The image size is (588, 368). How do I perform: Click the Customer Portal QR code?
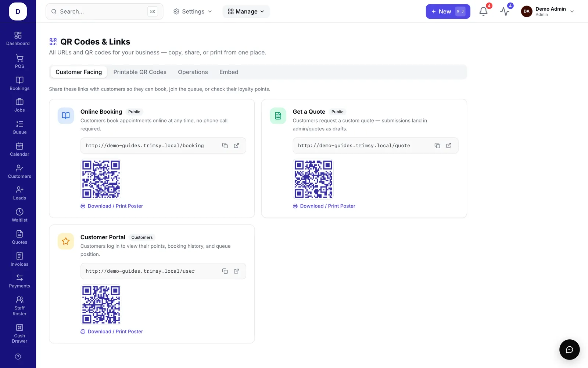[101, 305]
